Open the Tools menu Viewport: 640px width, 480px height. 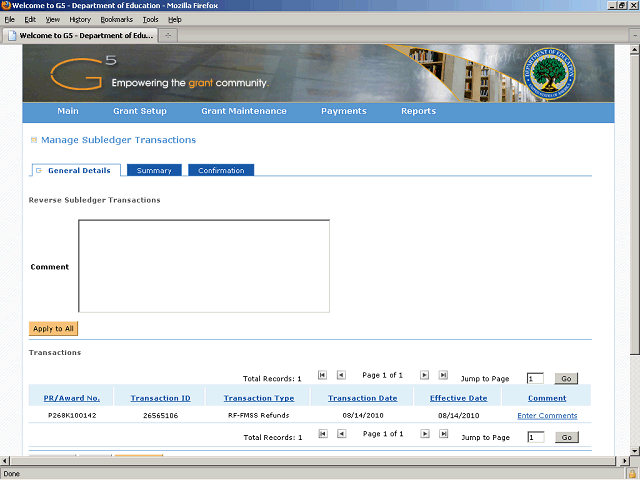click(x=150, y=20)
